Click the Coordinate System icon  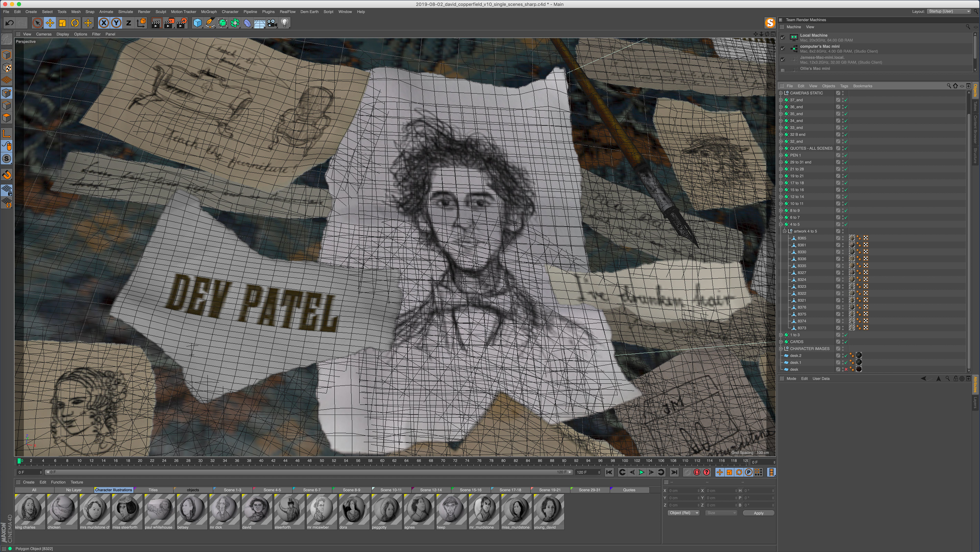[x=141, y=23]
